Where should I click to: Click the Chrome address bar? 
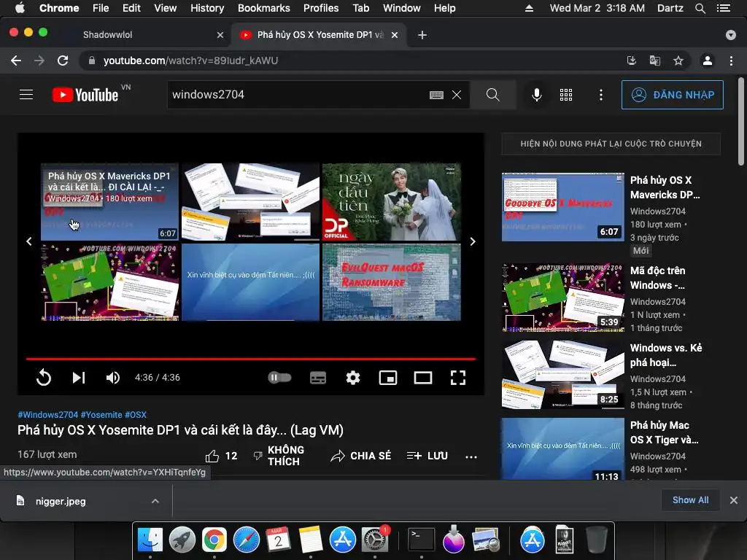[x=352, y=61]
